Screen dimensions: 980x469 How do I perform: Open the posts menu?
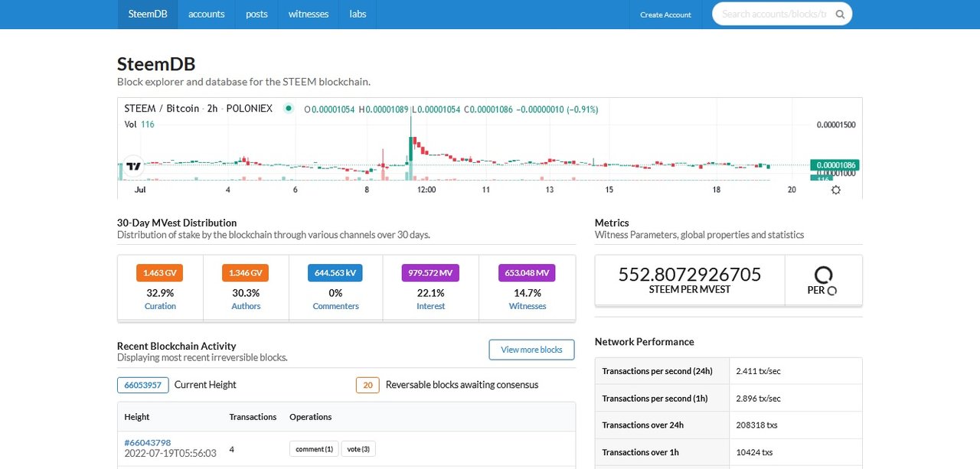[x=256, y=15]
